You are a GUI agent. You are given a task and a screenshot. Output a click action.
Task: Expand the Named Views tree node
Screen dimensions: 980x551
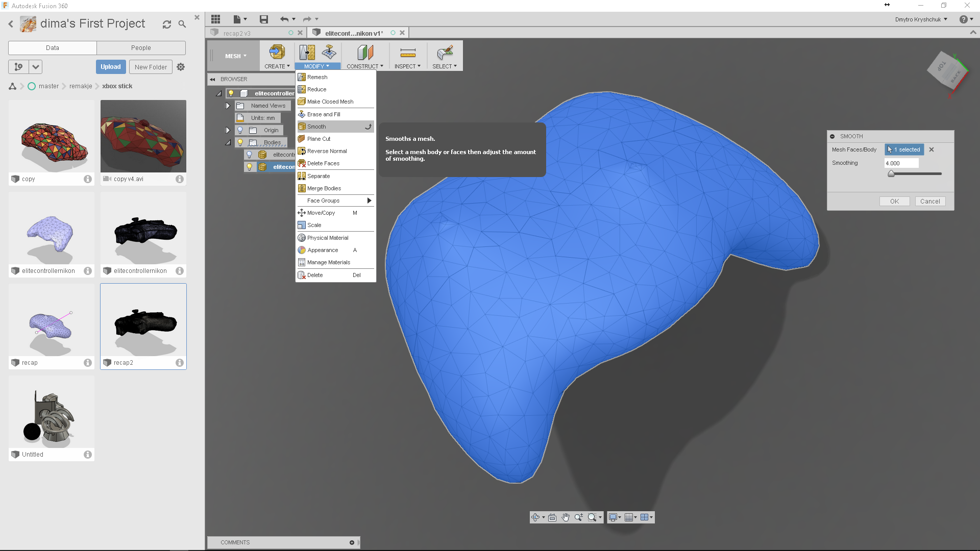coord(228,106)
